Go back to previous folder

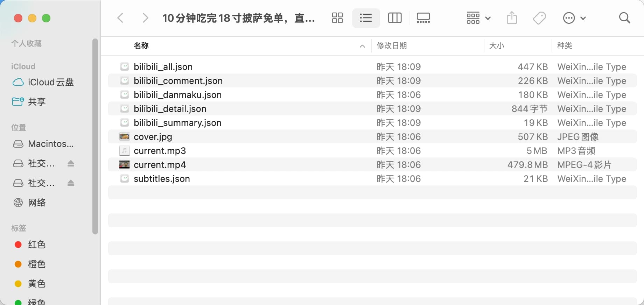pyautogui.click(x=120, y=18)
